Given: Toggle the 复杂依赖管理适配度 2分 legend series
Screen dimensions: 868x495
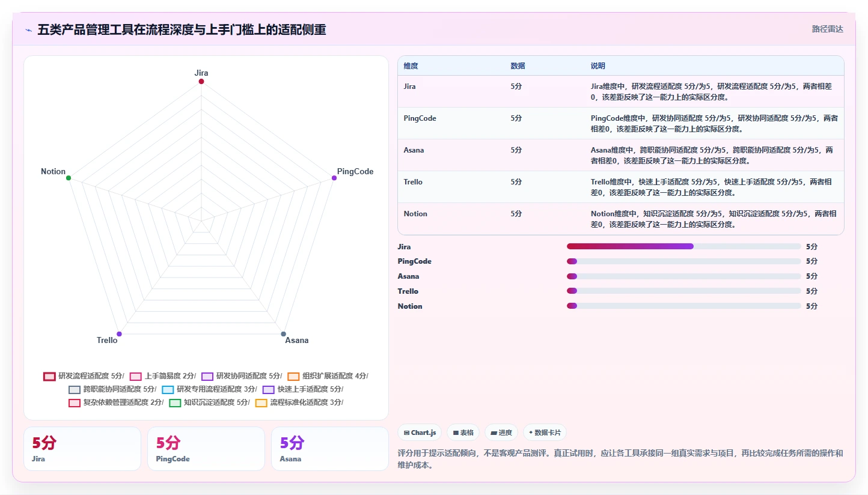Looking at the screenshot, I should coord(116,402).
